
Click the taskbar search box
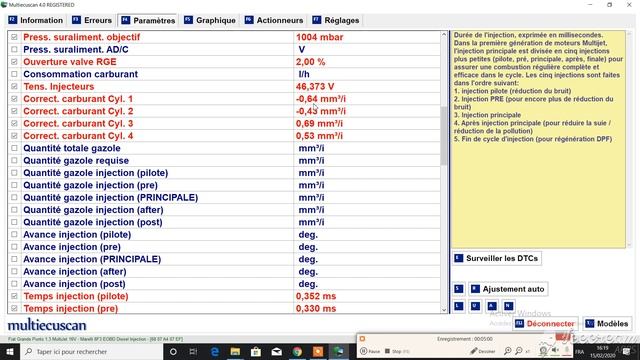pyautogui.click(x=91, y=351)
